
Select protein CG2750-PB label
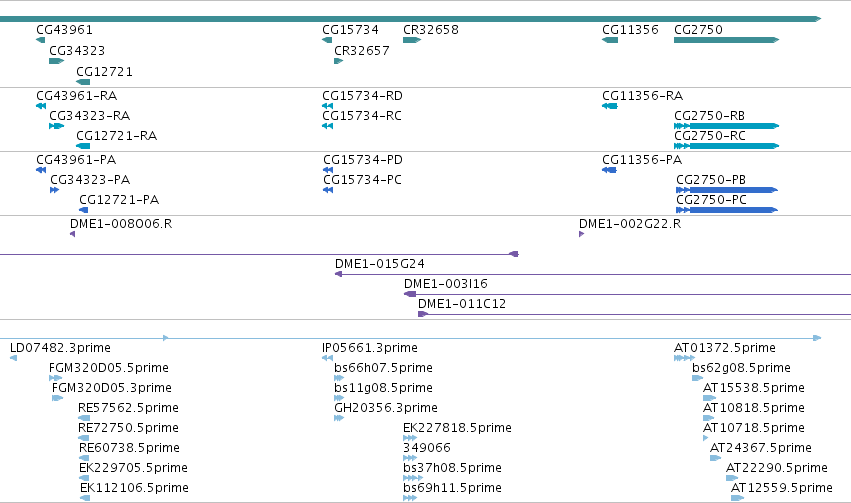(x=711, y=180)
